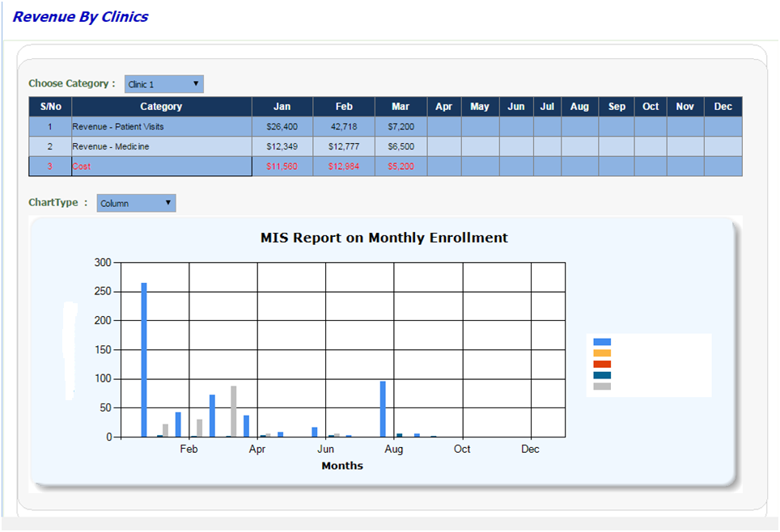Click the S/No column header

50,107
